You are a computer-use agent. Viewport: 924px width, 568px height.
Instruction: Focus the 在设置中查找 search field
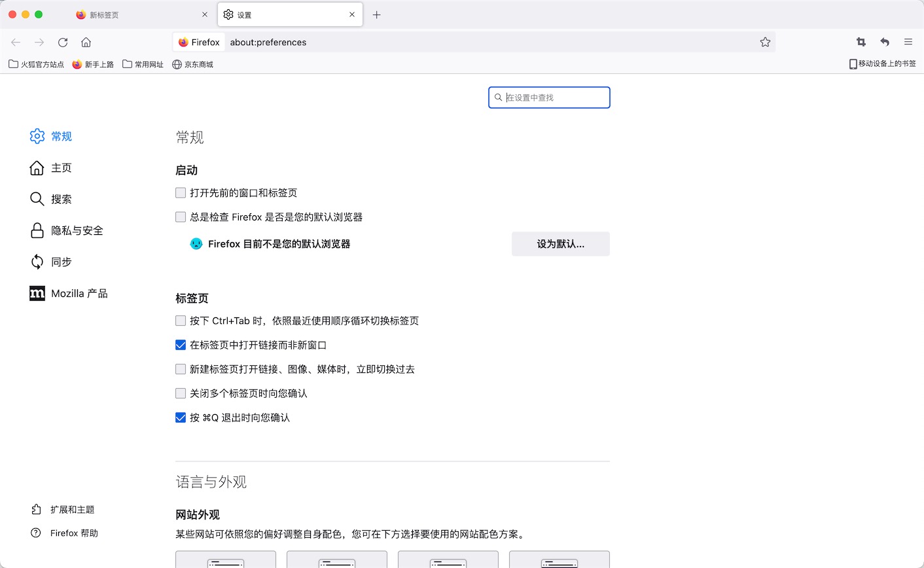(x=549, y=98)
